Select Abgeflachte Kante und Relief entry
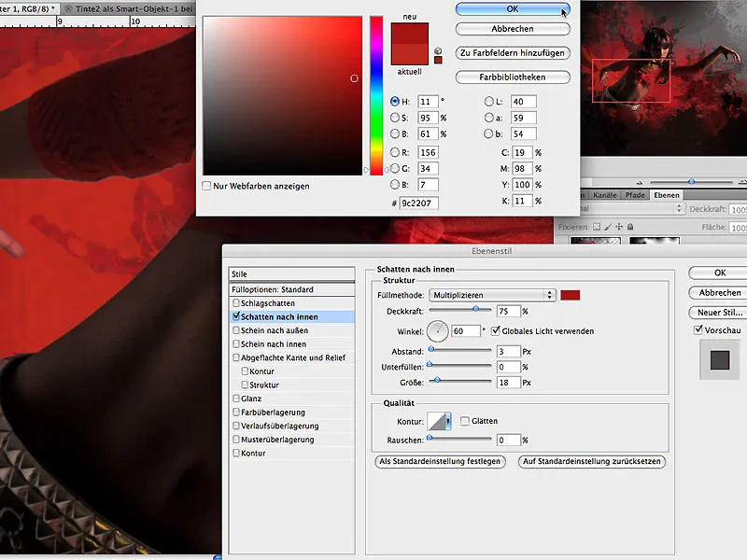 [292, 357]
